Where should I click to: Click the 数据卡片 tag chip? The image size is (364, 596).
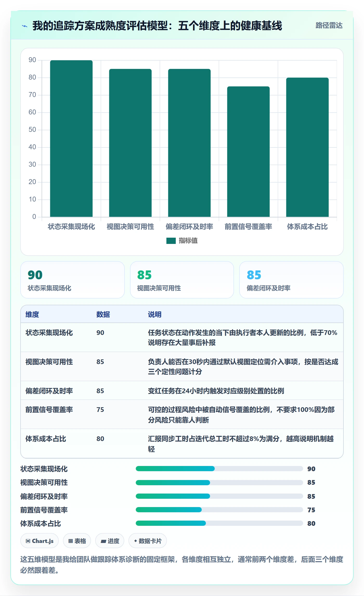(148, 541)
